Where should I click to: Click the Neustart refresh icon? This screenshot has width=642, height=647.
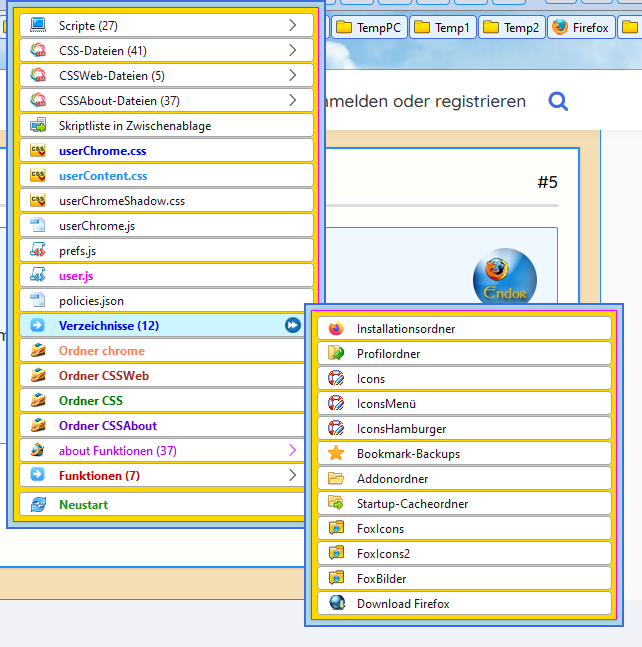point(38,504)
